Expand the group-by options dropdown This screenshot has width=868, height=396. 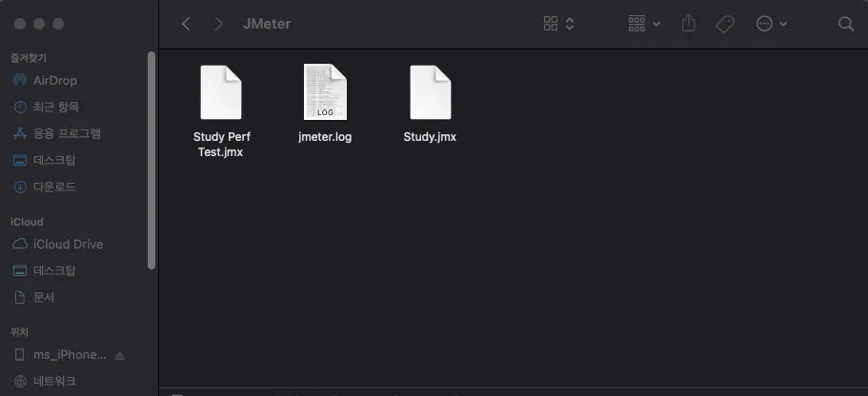pos(644,24)
